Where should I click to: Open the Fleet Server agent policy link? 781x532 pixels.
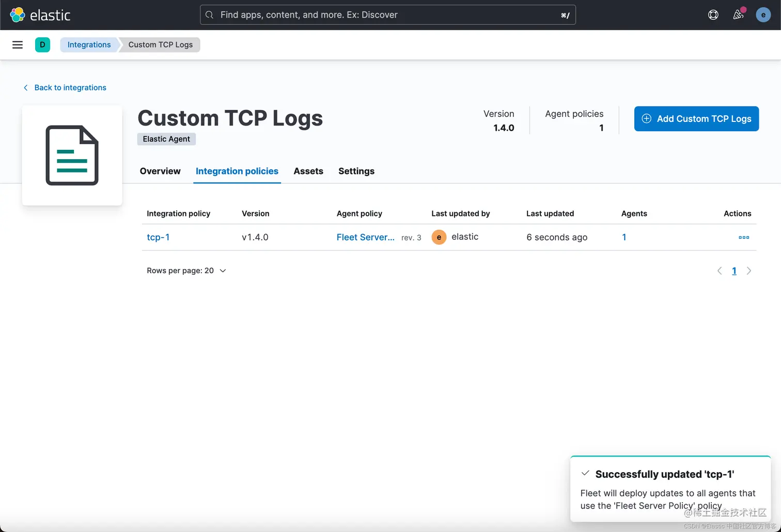pyautogui.click(x=366, y=238)
